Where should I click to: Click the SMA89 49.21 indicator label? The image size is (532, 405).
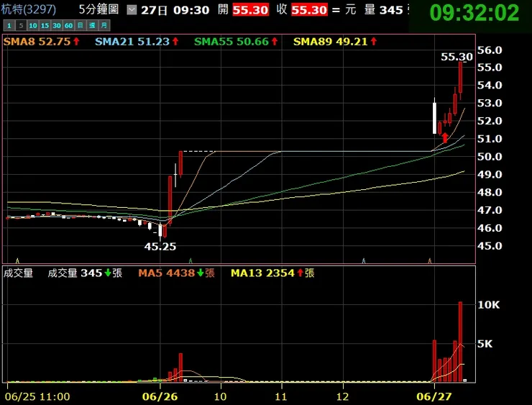click(335, 42)
